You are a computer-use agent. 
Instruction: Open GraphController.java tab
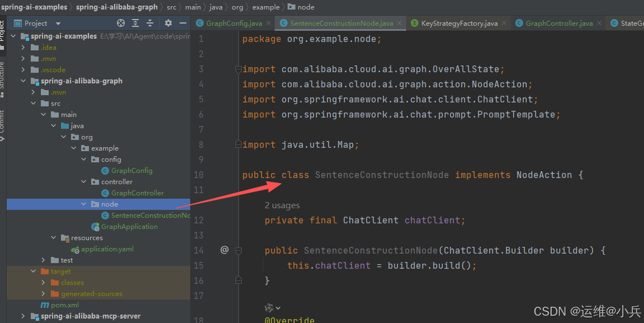559,24
